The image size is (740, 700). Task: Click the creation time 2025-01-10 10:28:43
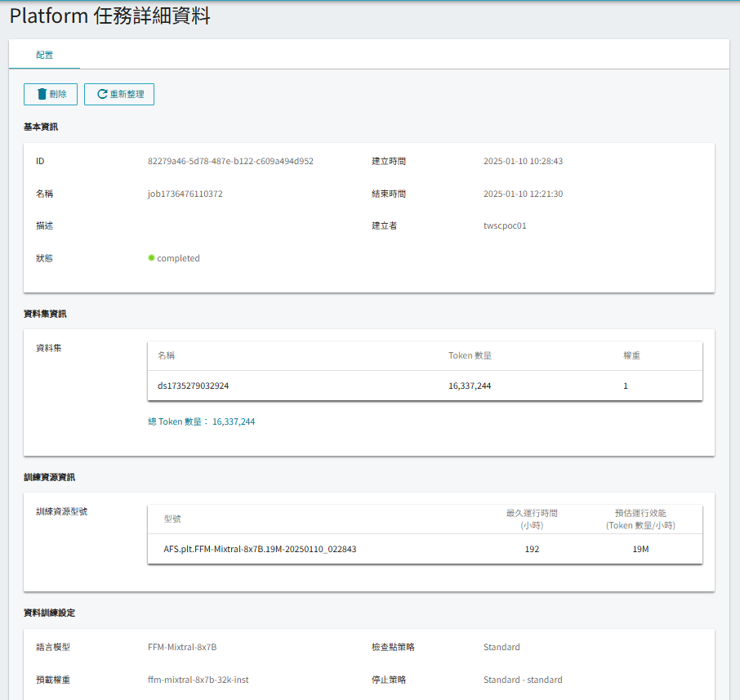(x=523, y=161)
